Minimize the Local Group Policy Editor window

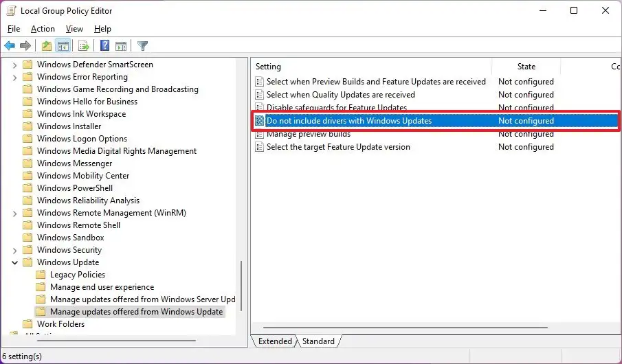click(543, 11)
